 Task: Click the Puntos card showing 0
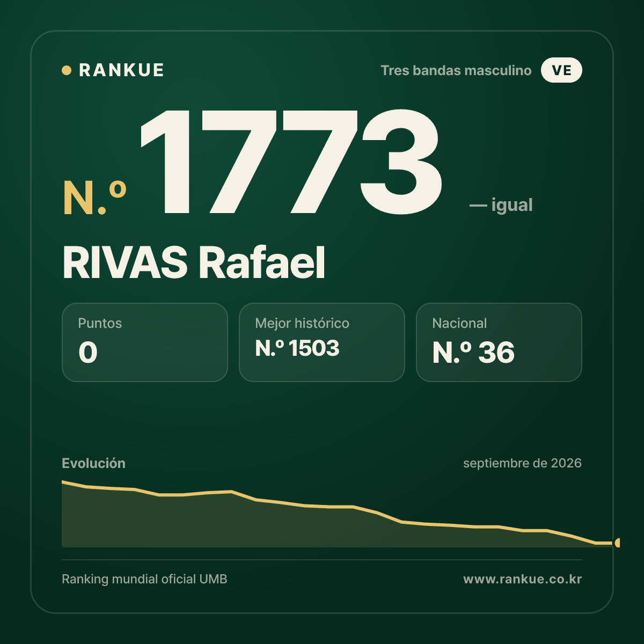pos(145,342)
